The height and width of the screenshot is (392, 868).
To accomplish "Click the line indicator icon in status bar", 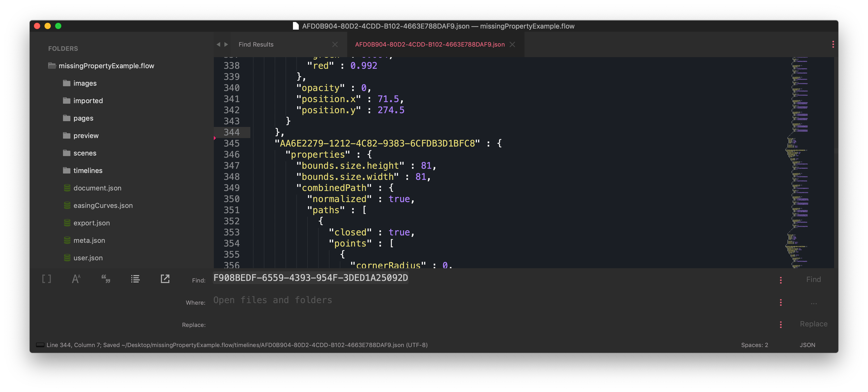I will click(40, 345).
